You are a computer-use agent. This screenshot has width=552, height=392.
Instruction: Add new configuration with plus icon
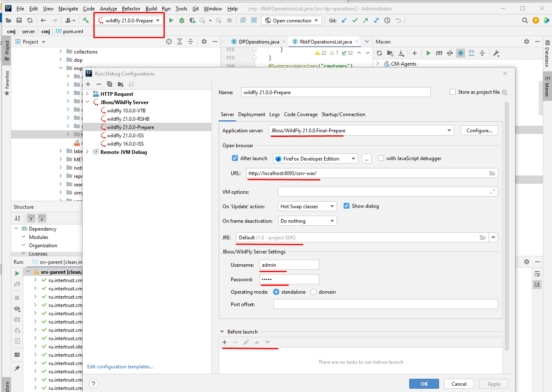coord(88,84)
